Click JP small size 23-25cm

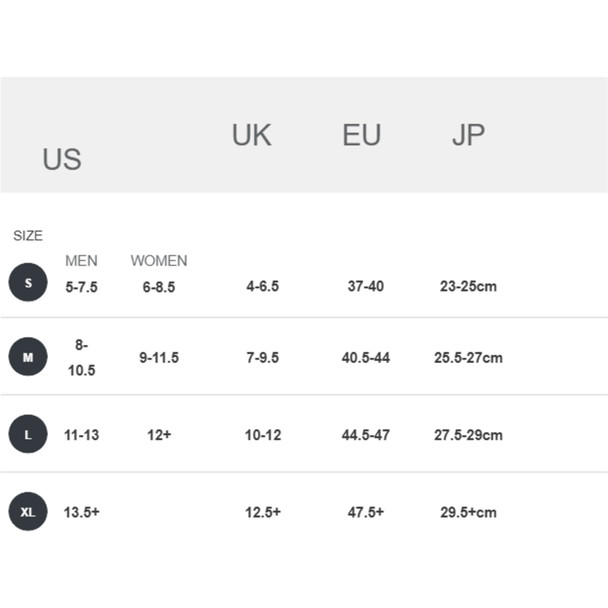click(468, 286)
